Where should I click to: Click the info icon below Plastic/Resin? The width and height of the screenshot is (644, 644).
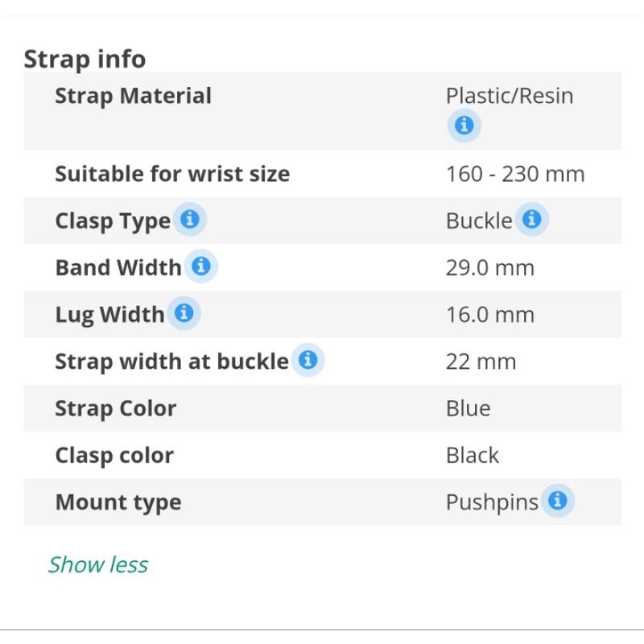(x=464, y=126)
